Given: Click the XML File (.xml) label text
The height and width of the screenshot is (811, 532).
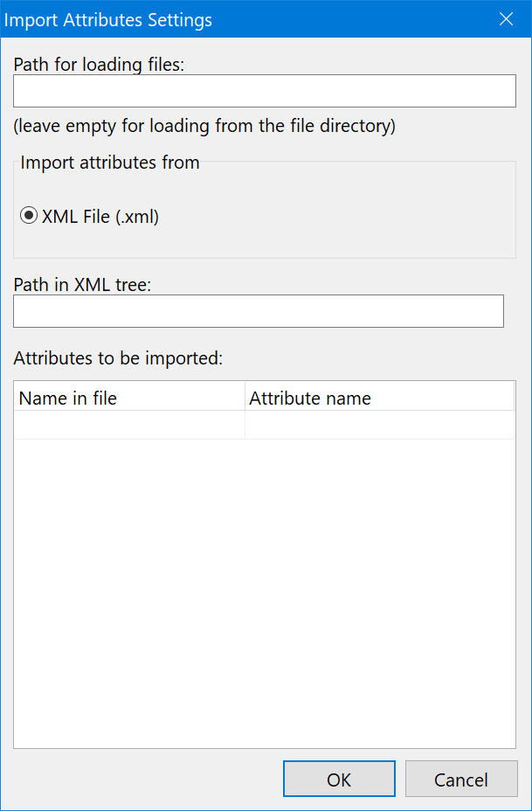Looking at the screenshot, I should 100,216.
